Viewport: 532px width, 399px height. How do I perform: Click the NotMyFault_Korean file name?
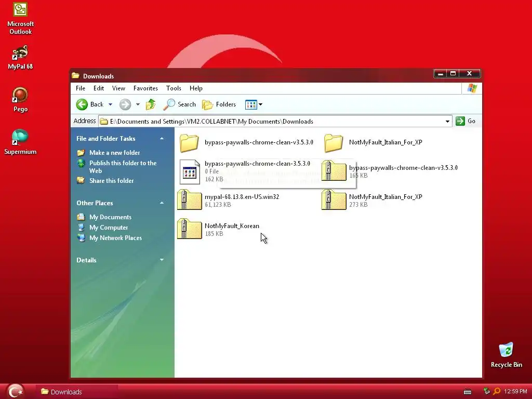(x=232, y=226)
